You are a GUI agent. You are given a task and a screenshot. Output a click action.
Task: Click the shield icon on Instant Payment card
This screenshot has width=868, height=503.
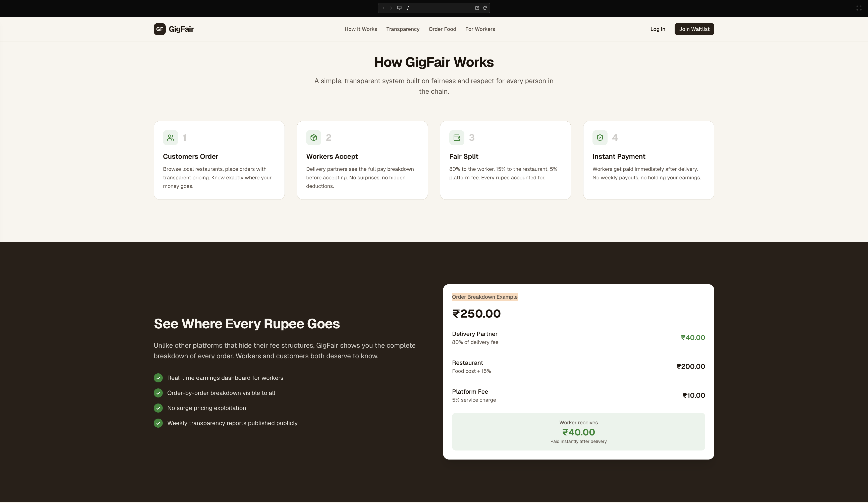pos(600,137)
